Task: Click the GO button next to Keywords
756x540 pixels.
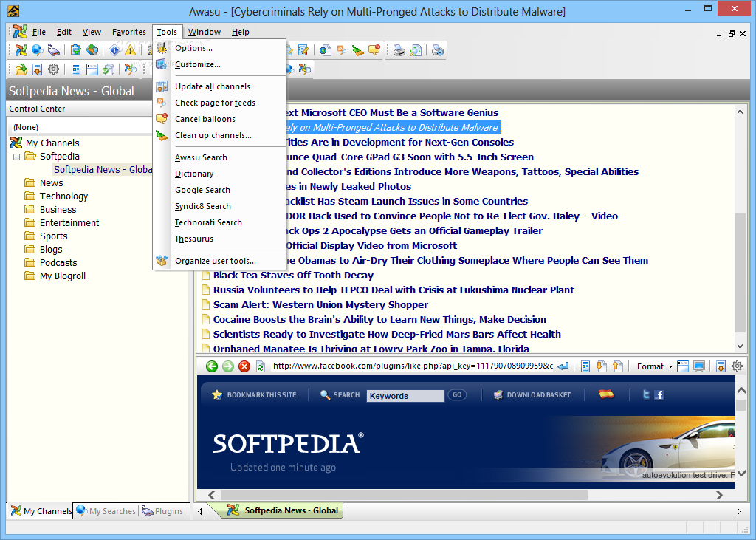Action: click(x=456, y=394)
